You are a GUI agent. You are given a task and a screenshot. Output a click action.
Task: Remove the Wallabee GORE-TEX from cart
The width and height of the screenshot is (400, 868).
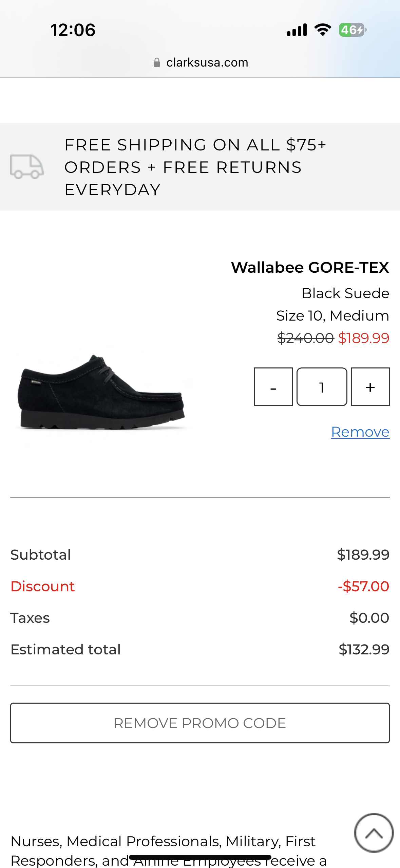(x=360, y=432)
